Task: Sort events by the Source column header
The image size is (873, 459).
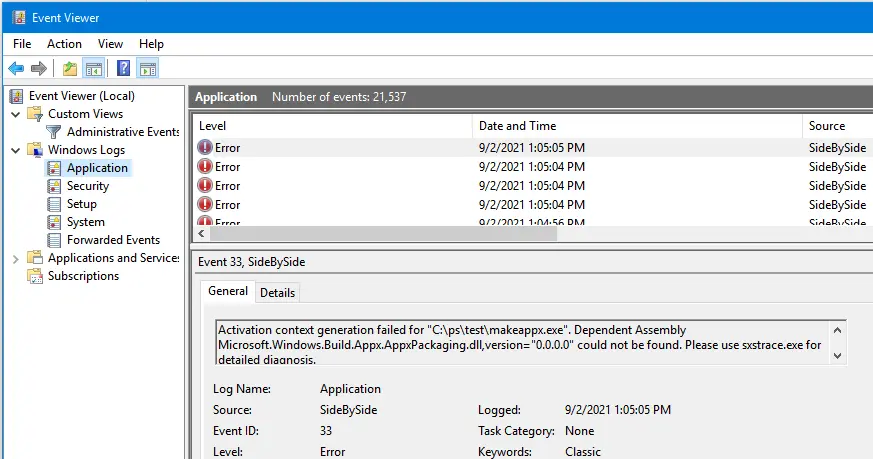Action: (838, 126)
